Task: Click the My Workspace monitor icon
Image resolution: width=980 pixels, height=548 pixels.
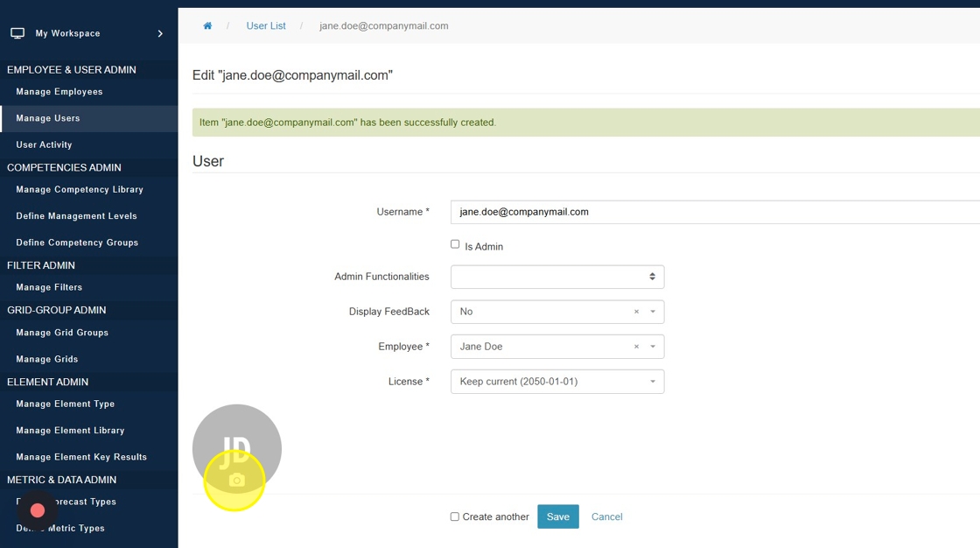Action: coord(17,33)
